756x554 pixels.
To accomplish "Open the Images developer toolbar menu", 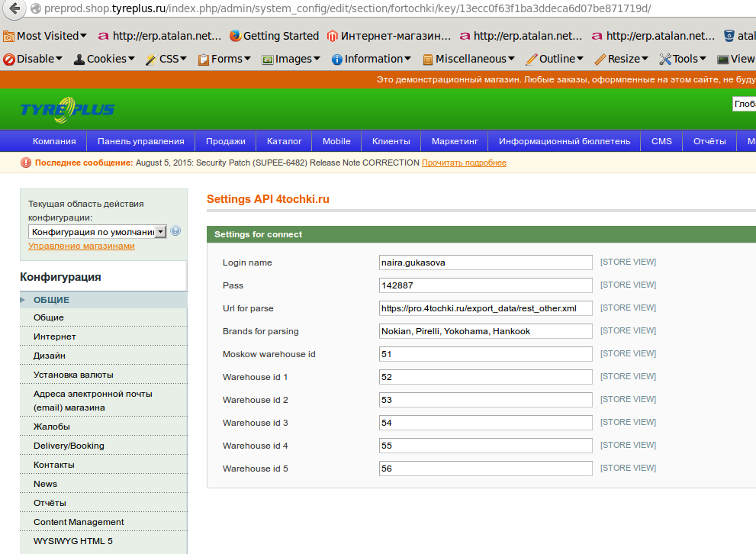I will coord(291,59).
